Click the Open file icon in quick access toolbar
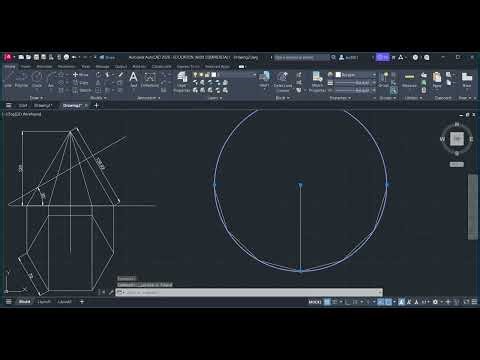Screen dimensions: 480x360 pos(29,57)
